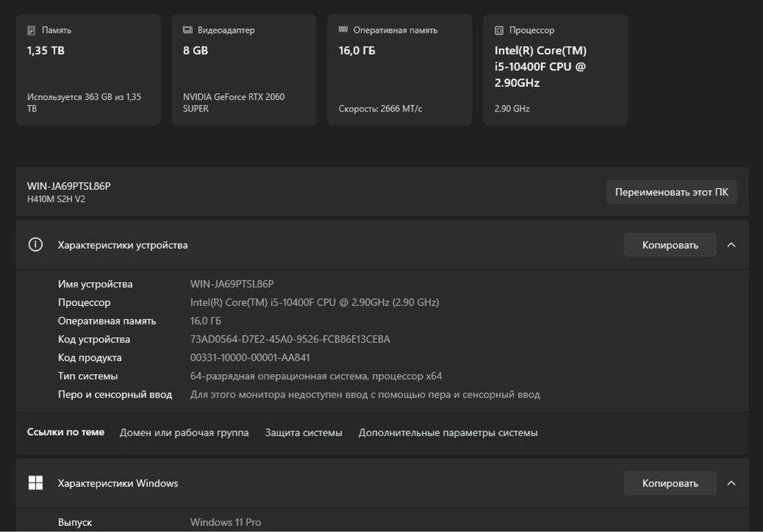763x532 pixels.
Task: Click the Код продукта label
Action: pos(89,358)
